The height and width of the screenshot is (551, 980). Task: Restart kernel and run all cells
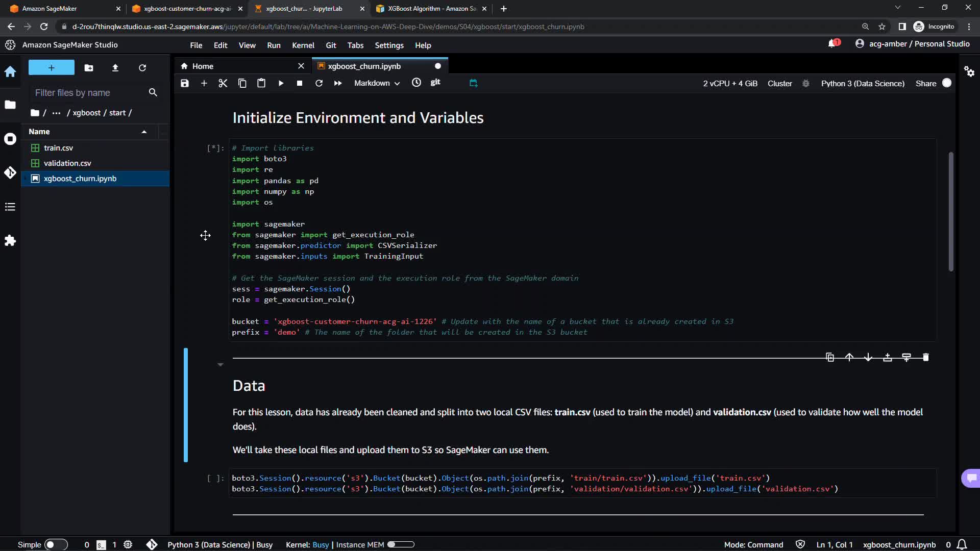click(338, 83)
